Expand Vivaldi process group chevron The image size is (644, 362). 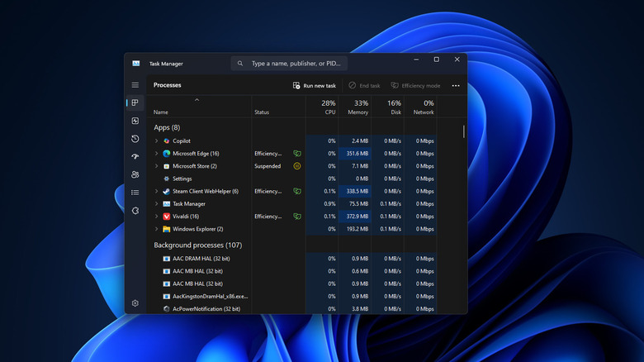click(x=156, y=217)
